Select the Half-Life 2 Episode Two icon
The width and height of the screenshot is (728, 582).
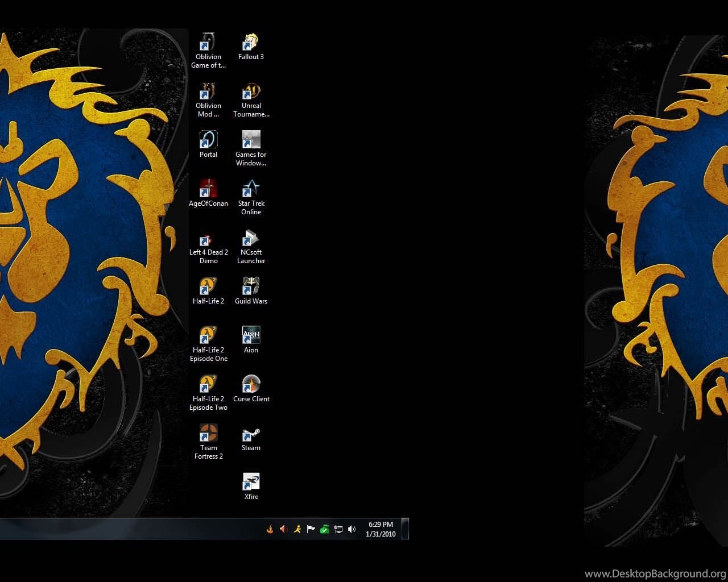[x=208, y=393]
